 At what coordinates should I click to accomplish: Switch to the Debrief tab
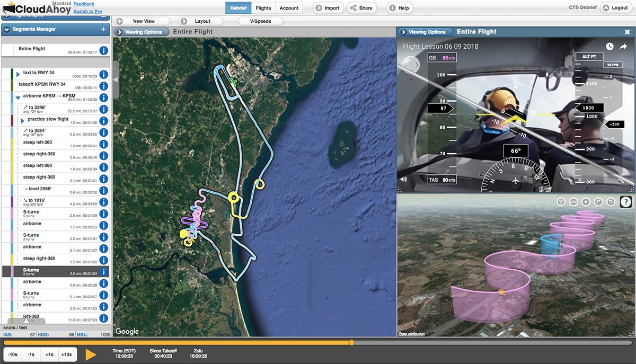(x=238, y=8)
